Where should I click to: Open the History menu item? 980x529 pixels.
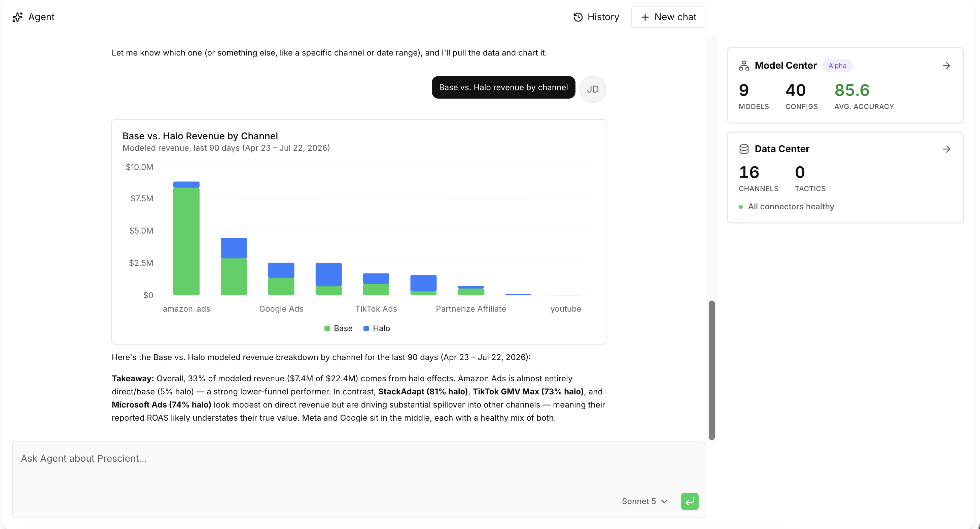pos(596,17)
